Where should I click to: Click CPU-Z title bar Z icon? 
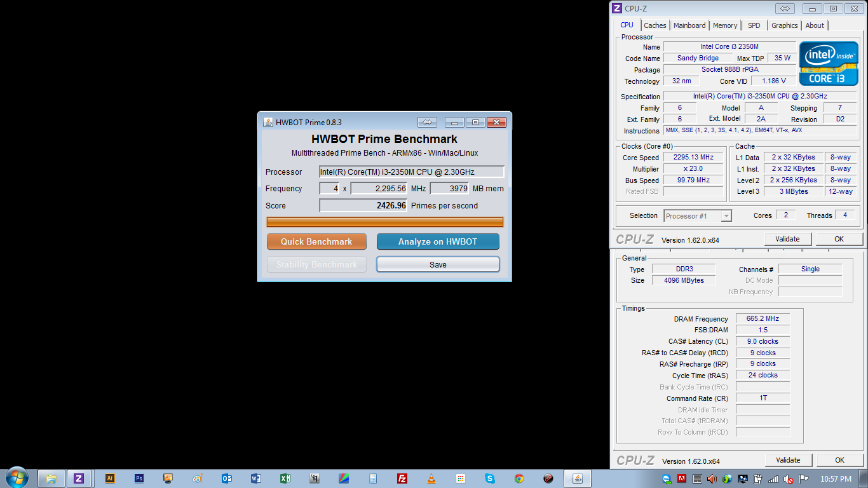[616, 8]
